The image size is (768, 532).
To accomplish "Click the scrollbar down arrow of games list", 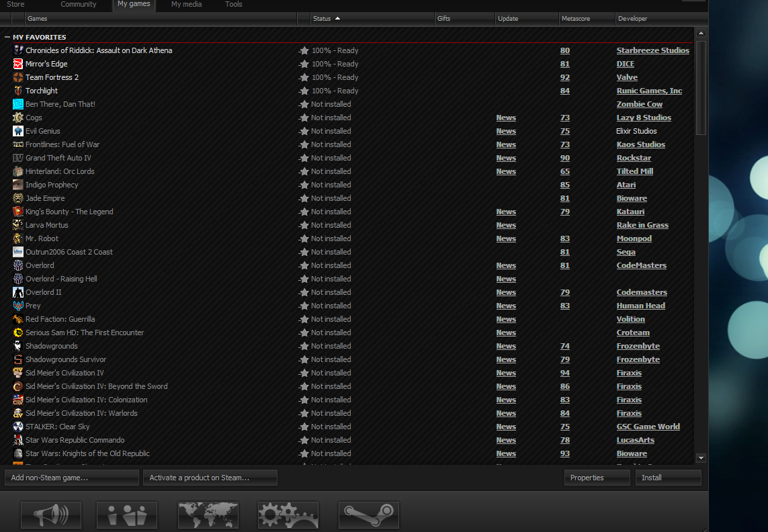I will [701, 458].
